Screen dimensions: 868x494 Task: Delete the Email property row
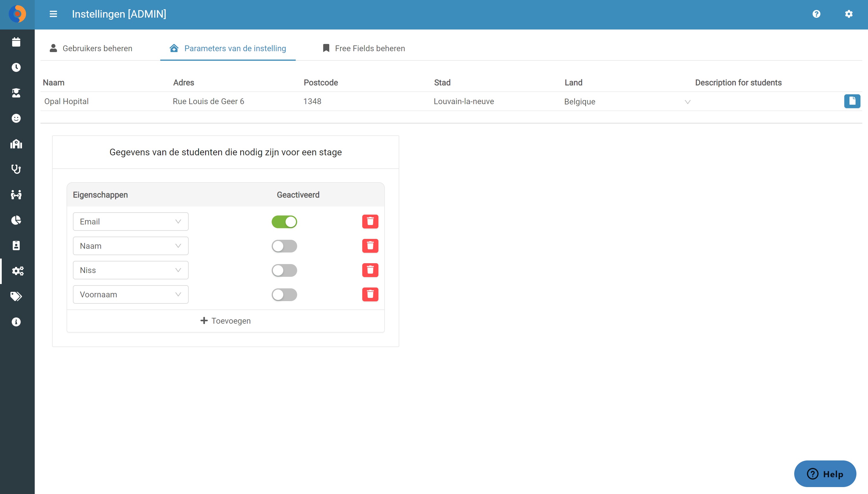[370, 222]
